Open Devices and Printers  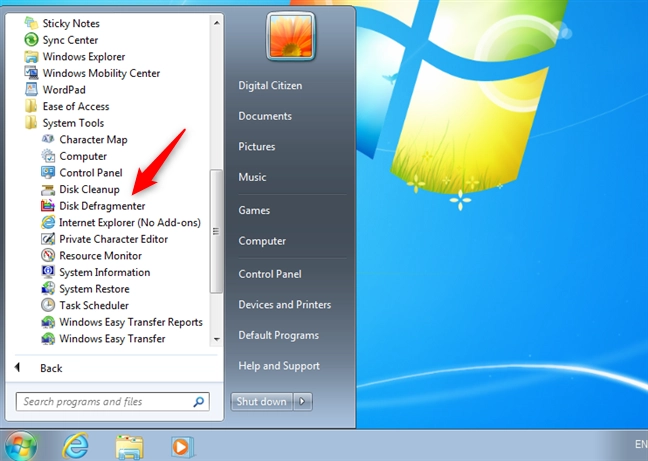coord(285,304)
